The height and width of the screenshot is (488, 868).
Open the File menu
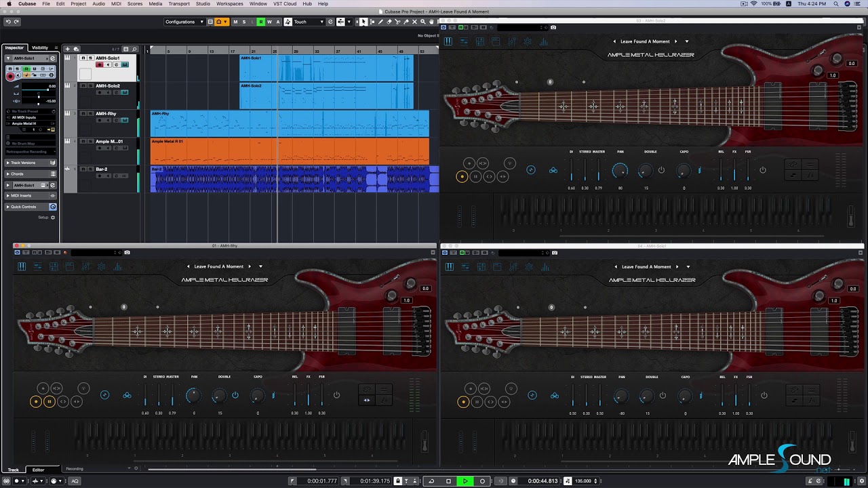(x=46, y=3)
